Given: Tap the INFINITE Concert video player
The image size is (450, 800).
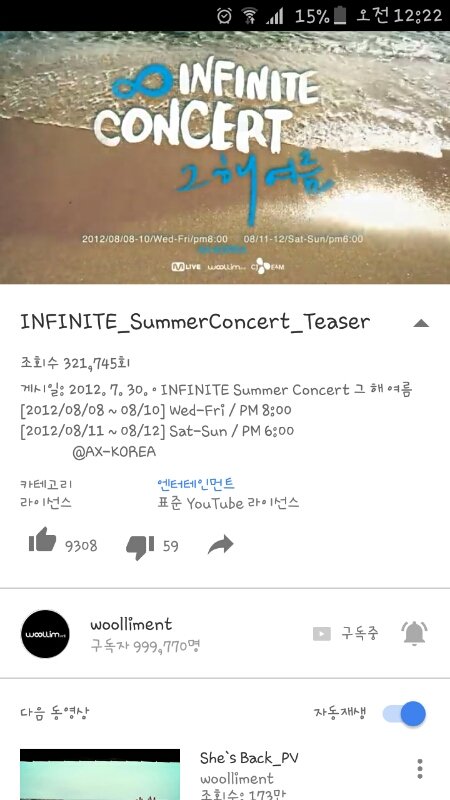Looking at the screenshot, I should [x=225, y=158].
